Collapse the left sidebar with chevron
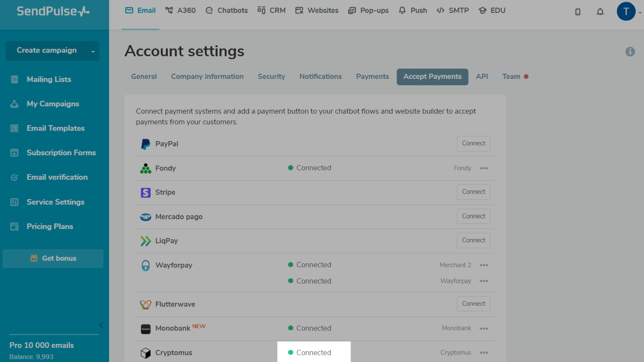The height and width of the screenshot is (362, 644). (101, 325)
